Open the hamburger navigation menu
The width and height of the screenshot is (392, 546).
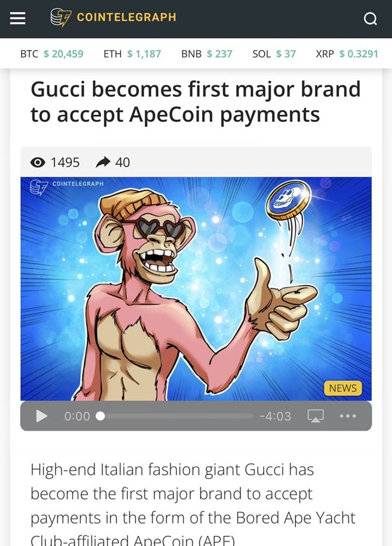point(18,18)
